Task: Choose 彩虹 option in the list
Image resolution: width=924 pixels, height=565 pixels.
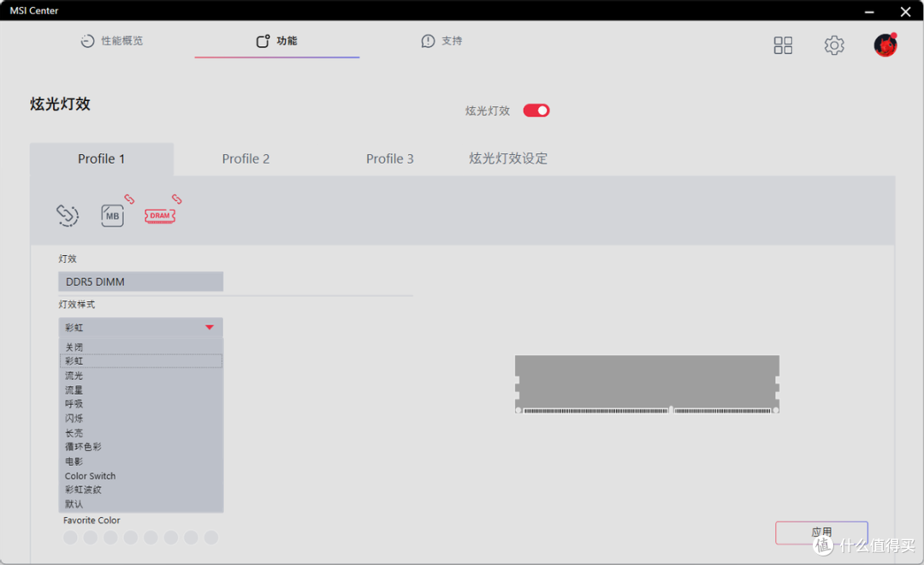Action: click(141, 361)
